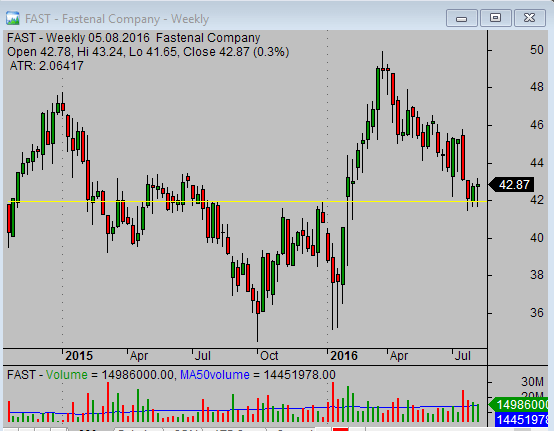Click the volume value '14986000.00'
554x431 pixels.
138,375
